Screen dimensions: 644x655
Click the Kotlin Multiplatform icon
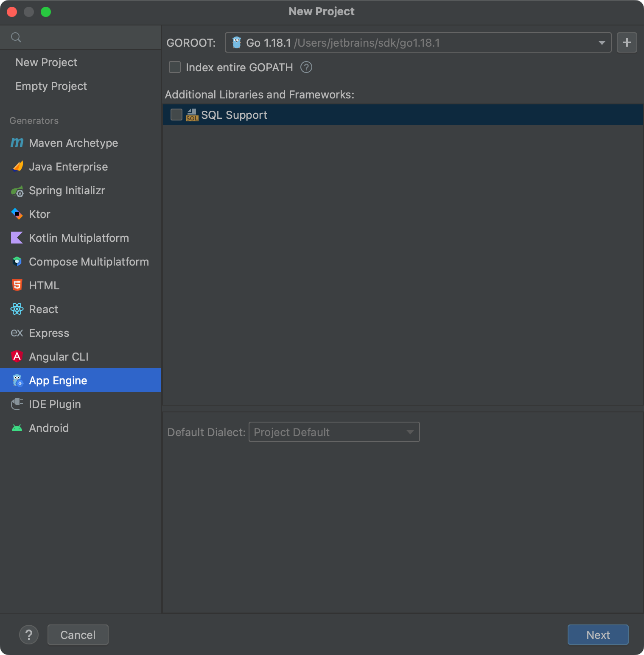17,238
